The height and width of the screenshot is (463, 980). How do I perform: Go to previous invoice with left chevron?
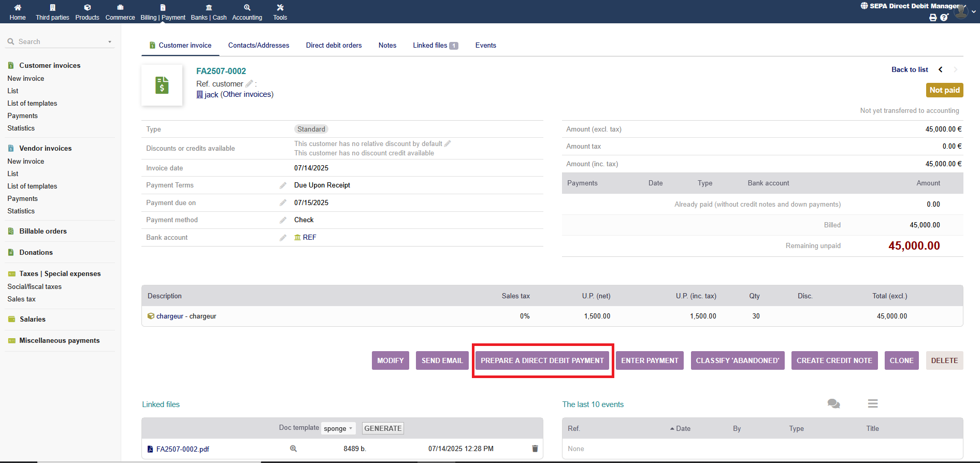(941, 69)
